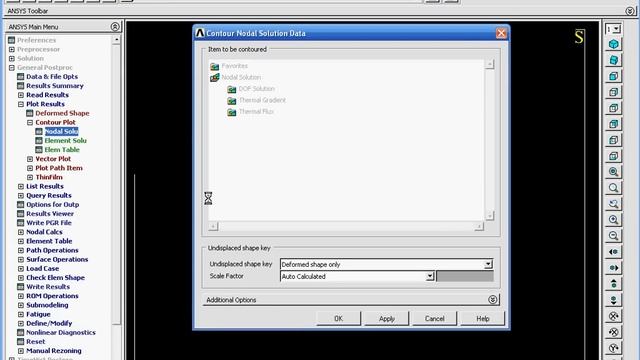Click the Favorites folder icon
The height and width of the screenshot is (360, 640).
[215, 66]
